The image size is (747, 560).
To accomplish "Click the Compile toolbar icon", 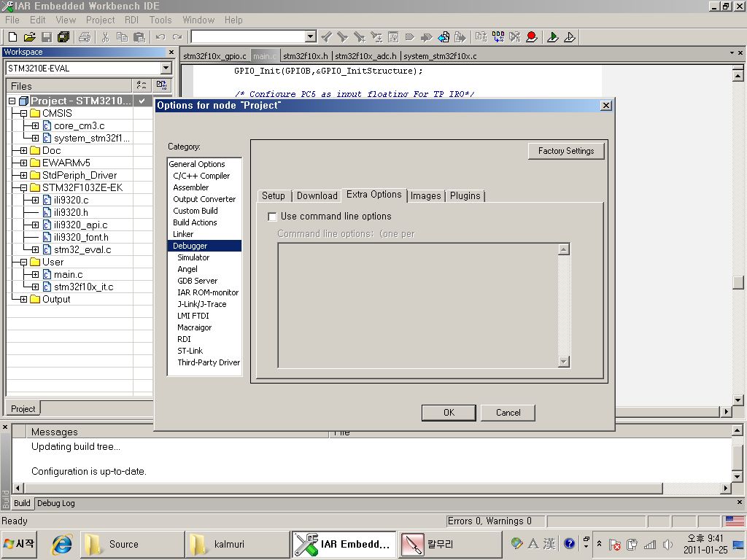I will click(x=481, y=36).
